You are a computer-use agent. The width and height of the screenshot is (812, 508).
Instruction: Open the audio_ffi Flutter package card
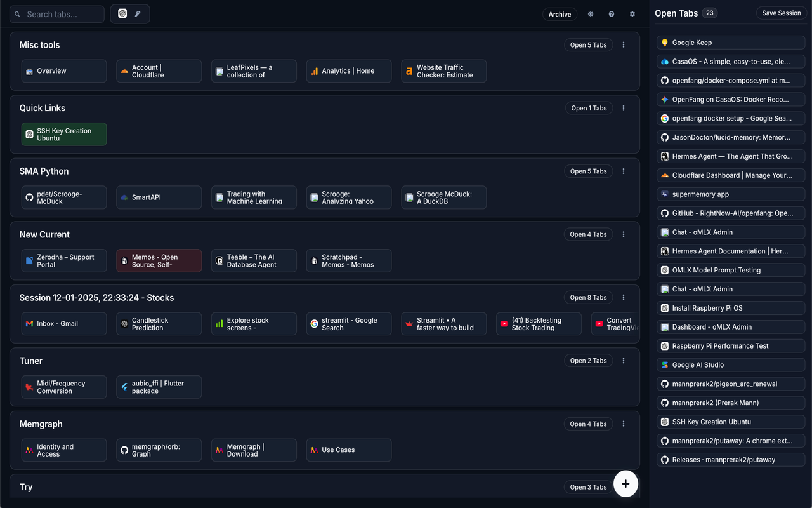[x=159, y=387]
